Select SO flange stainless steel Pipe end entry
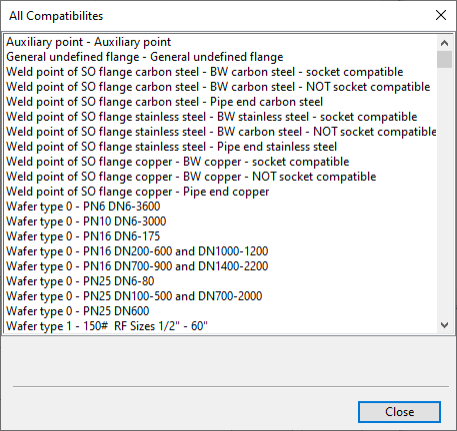The image size is (457, 431). pyautogui.click(x=172, y=147)
